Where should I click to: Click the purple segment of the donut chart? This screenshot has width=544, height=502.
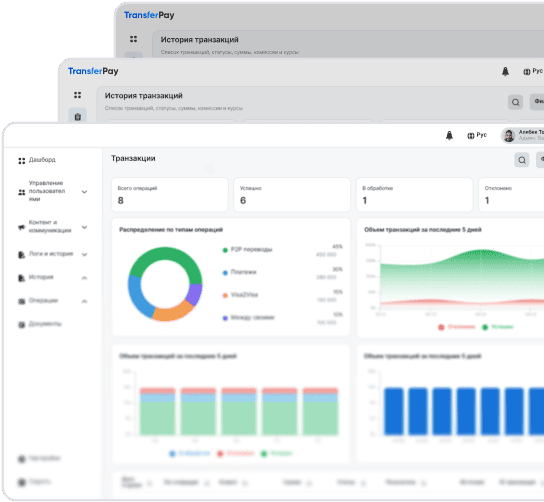click(195, 294)
